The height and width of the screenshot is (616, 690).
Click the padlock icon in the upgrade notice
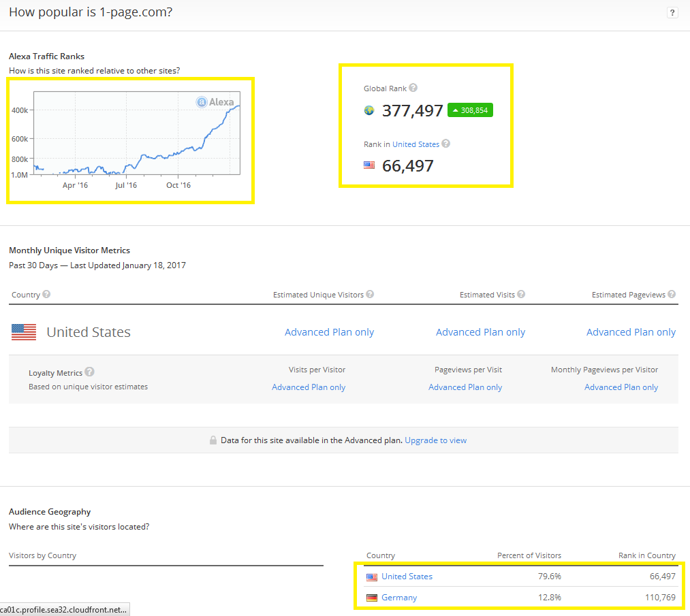(213, 440)
